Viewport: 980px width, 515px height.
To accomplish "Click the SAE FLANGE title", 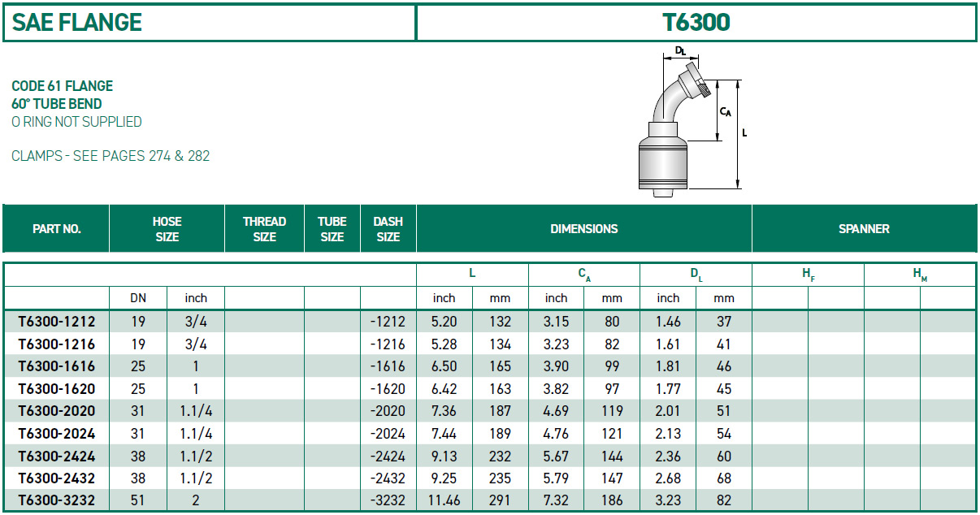I will pos(76,22).
